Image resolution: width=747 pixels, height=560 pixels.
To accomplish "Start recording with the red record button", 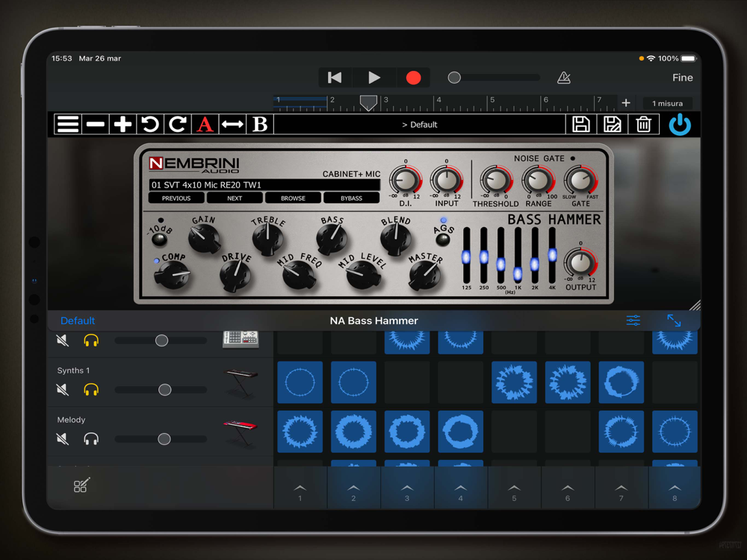I will coord(413,78).
